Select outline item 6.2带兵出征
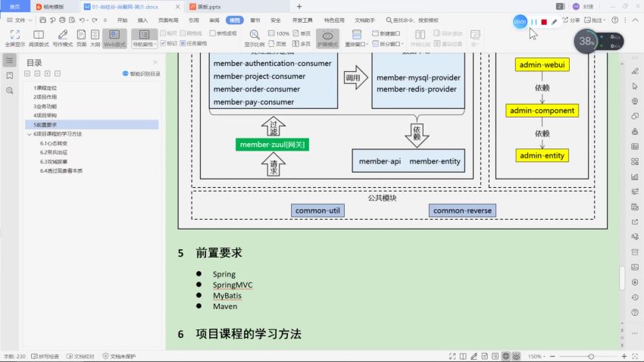 coord(54,152)
